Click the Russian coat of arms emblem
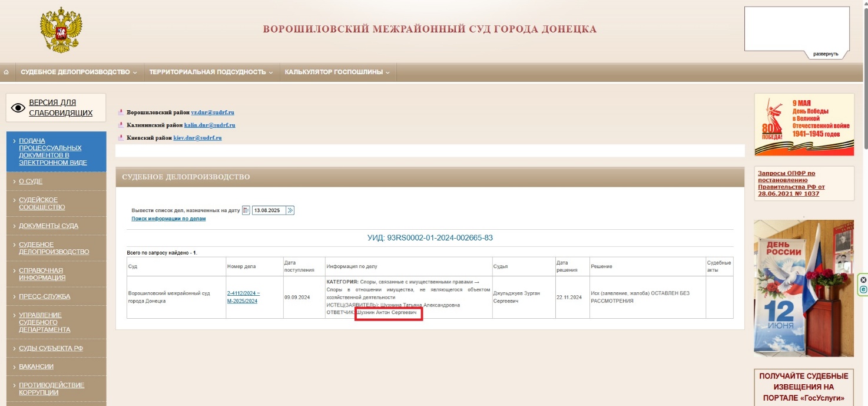868x406 pixels. (x=61, y=30)
